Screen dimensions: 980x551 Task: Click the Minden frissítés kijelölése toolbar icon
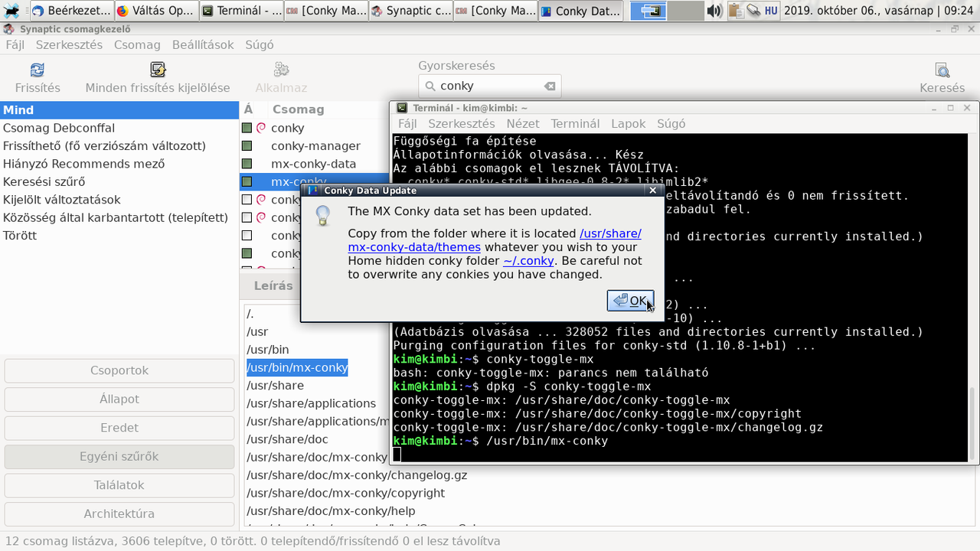click(x=158, y=70)
